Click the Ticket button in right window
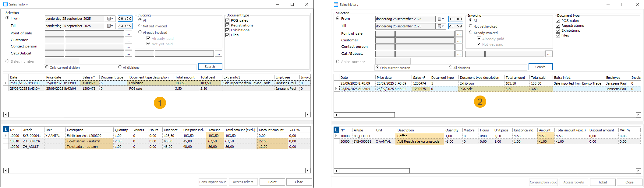 [x=603, y=182]
